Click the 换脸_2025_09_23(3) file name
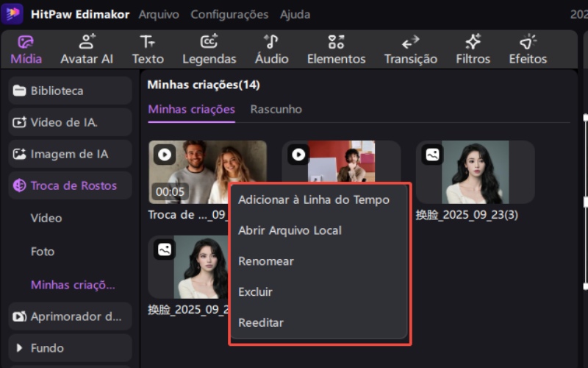This screenshot has width=588, height=368. tap(467, 215)
